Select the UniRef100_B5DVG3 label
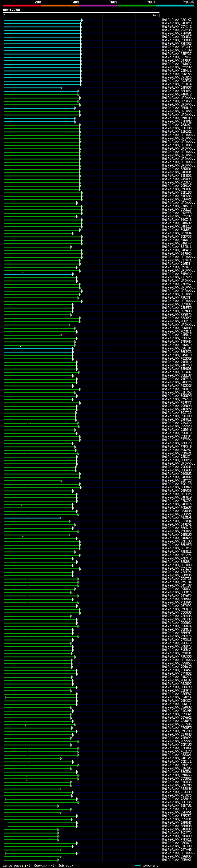The image size is (197, 868). [177, 236]
